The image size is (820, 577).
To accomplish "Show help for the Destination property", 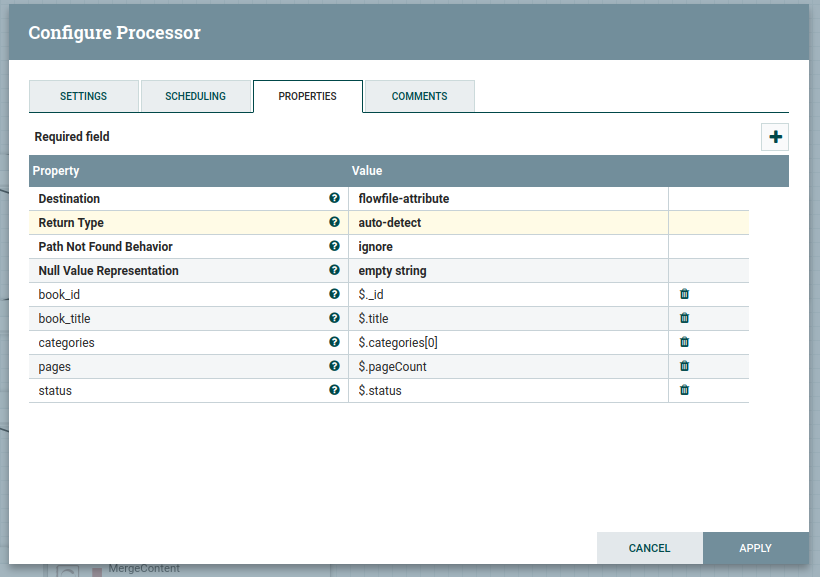I will [x=334, y=198].
